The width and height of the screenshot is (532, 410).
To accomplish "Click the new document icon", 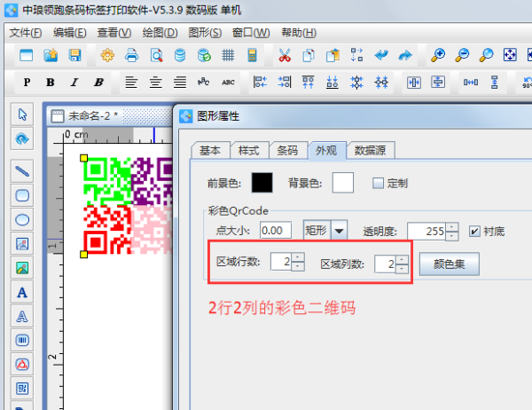I will pos(26,55).
